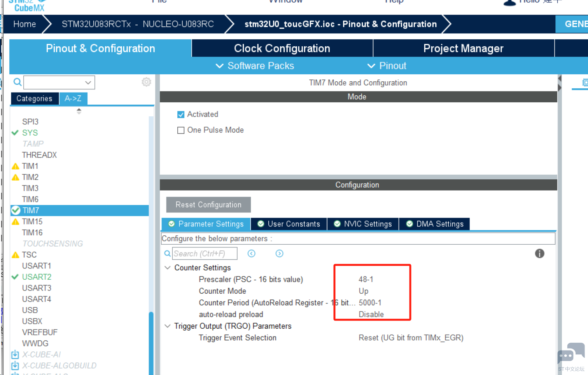Screen dimensions: 588x375
Task: Select USB in the peripheral list
Action: (30, 310)
